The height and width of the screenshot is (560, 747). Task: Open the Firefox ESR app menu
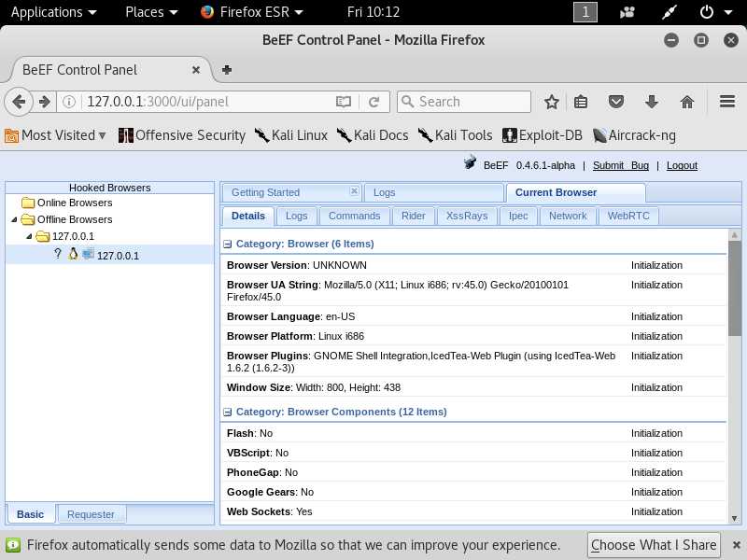pos(252,12)
